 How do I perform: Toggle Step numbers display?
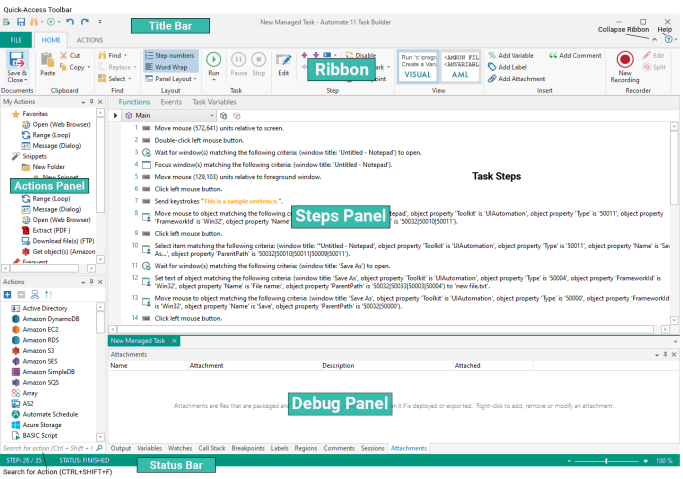170,55
